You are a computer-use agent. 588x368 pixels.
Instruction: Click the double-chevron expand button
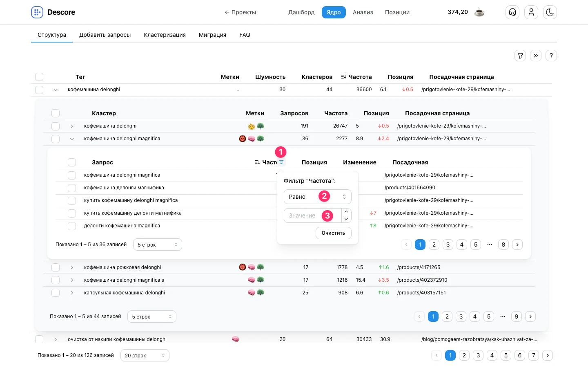tap(536, 56)
